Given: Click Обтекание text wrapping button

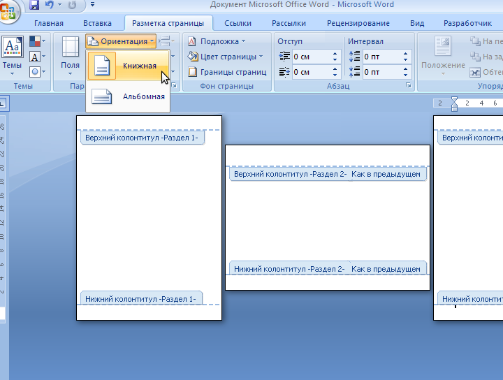Looking at the screenshot, I should coord(486,72).
